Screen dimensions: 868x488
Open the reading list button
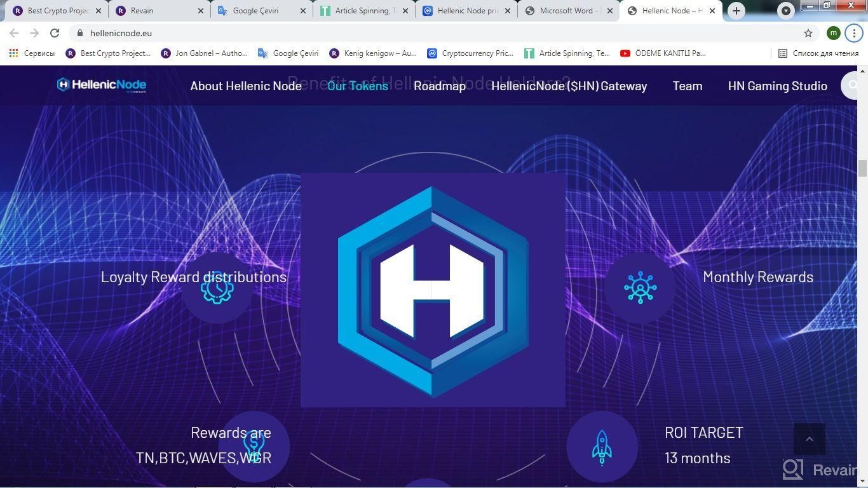coord(818,53)
